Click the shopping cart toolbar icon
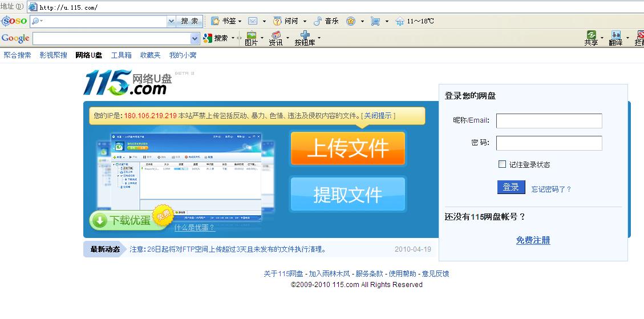This screenshot has width=644, height=319. 375,21
